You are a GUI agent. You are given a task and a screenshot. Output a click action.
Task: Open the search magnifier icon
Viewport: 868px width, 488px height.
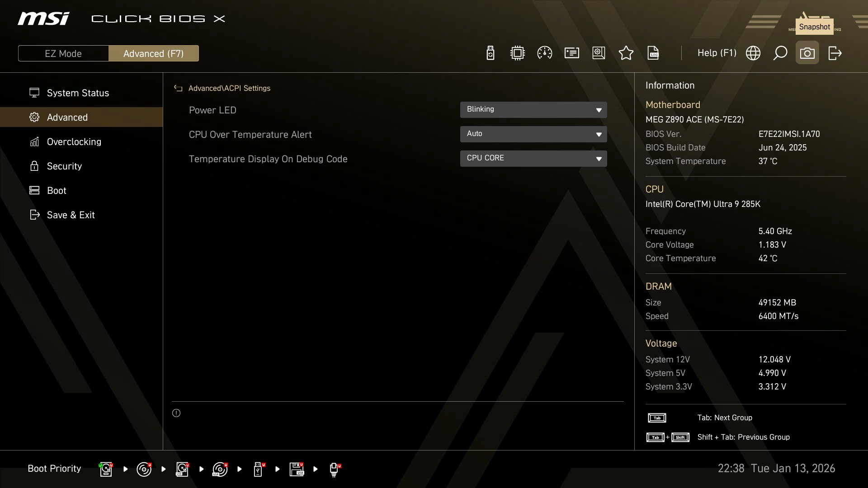click(780, 53)
